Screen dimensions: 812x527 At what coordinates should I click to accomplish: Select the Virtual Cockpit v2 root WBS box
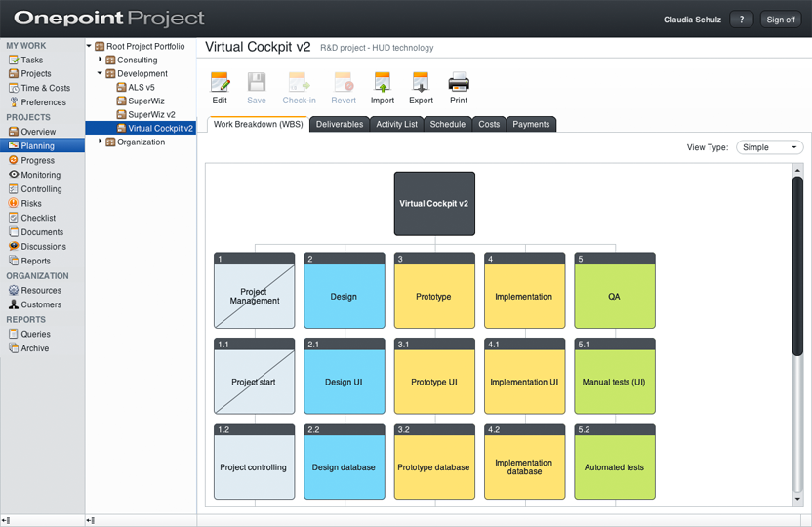pyautogui.click(x=434, y=203)
